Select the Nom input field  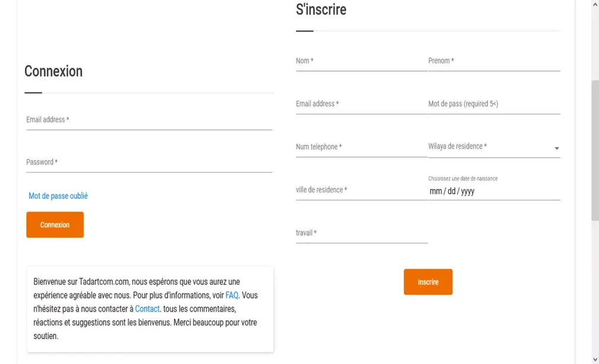tap(361, 62)
